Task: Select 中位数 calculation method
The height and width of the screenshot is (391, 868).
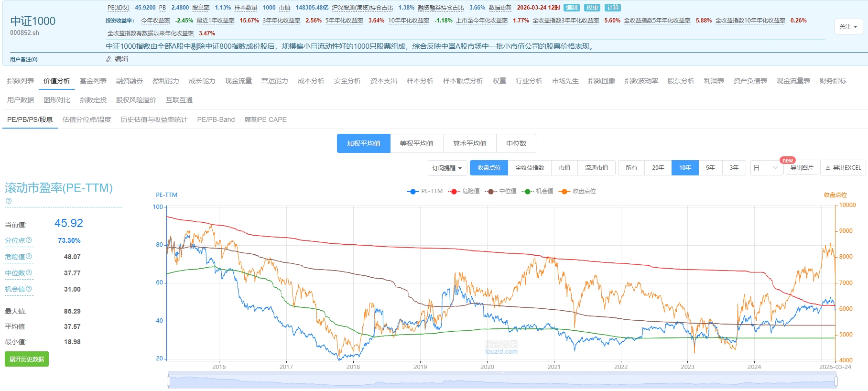Action: click(x=516, y=143)
